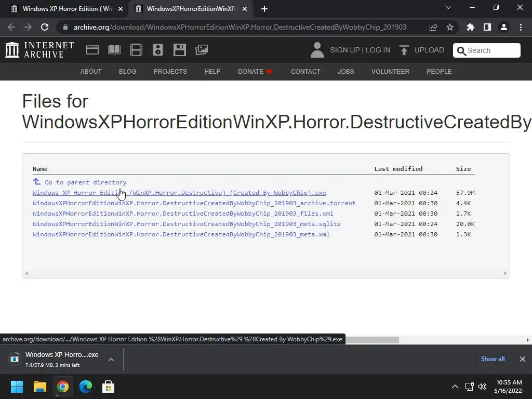
Task: Click the user avatar icon beside Sign Up
Action: tap(317, 50)
